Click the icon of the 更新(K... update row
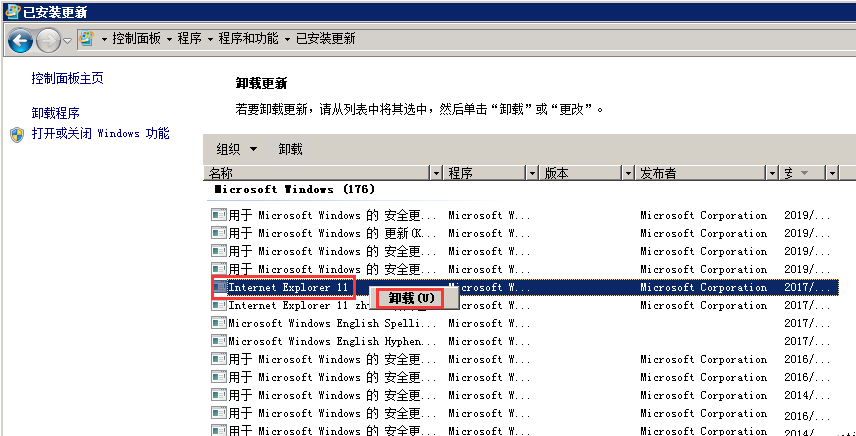856x436 pixels. click(219, 233)
